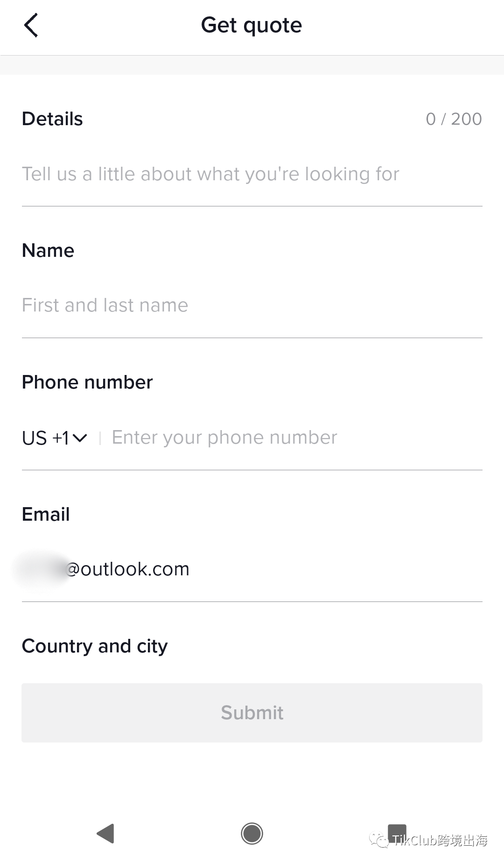504x863 pixels.
Task: Tap the Email field label
Action: tap(46, 515)
